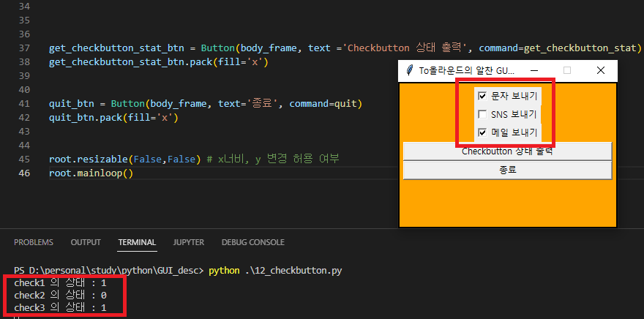The image size is (644, 319).
Task: Click terminal output 'check3 의 상태 : 1'
Action: 60,307
